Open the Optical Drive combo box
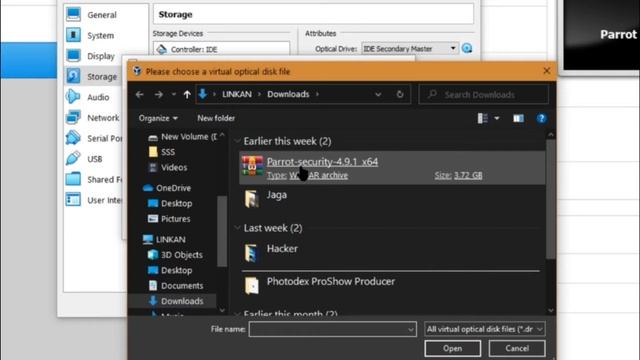This screenshot has width=640, height=360. [x=410, y=49]
